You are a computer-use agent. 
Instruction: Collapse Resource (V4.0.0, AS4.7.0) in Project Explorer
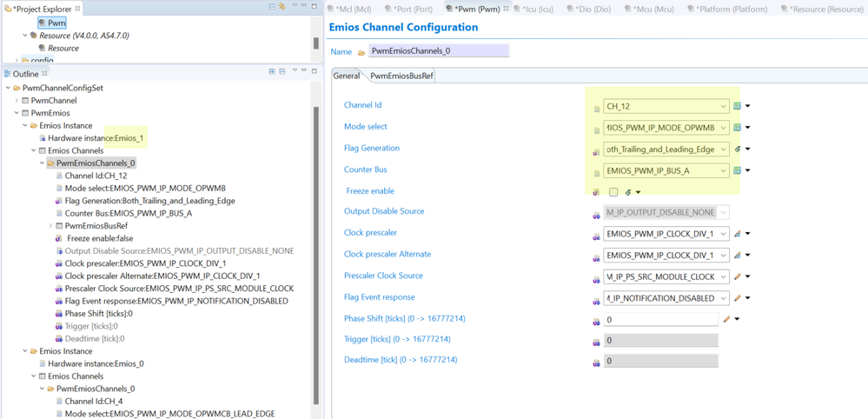coord(25,36)
